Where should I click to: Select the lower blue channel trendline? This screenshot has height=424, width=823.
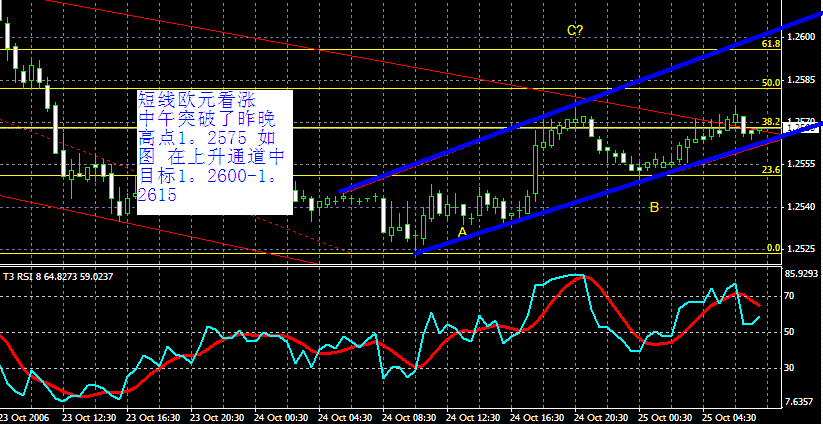[x=619, y=189]
